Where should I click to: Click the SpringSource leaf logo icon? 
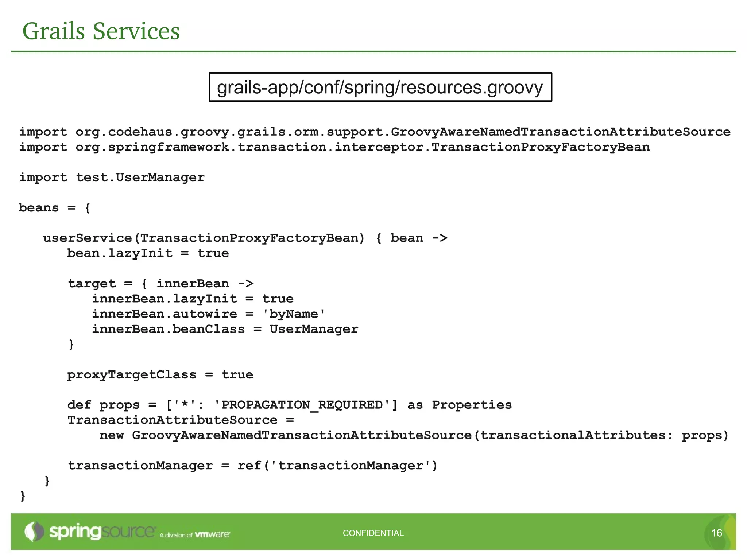click(x=34, y=532)
